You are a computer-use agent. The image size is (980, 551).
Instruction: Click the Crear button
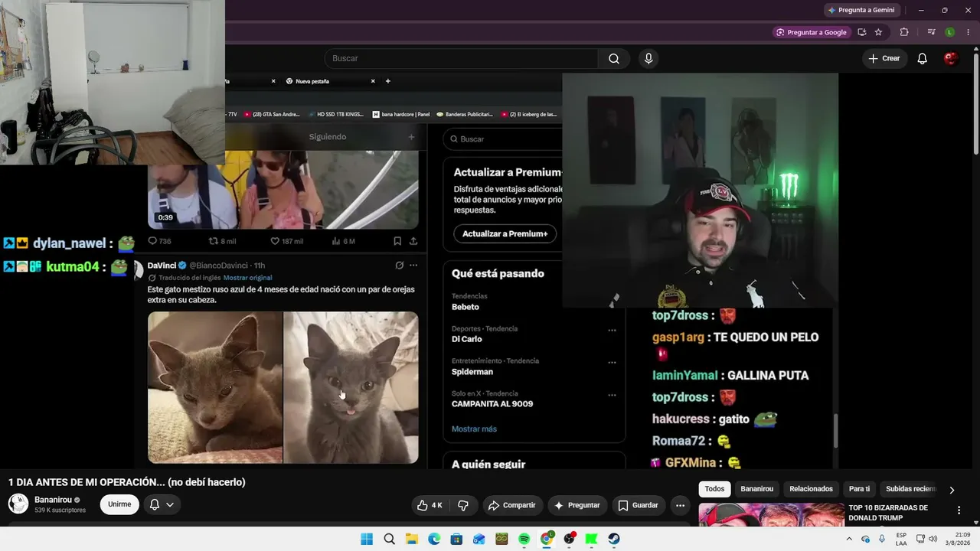pyautogui.click(x=884, y=59)
